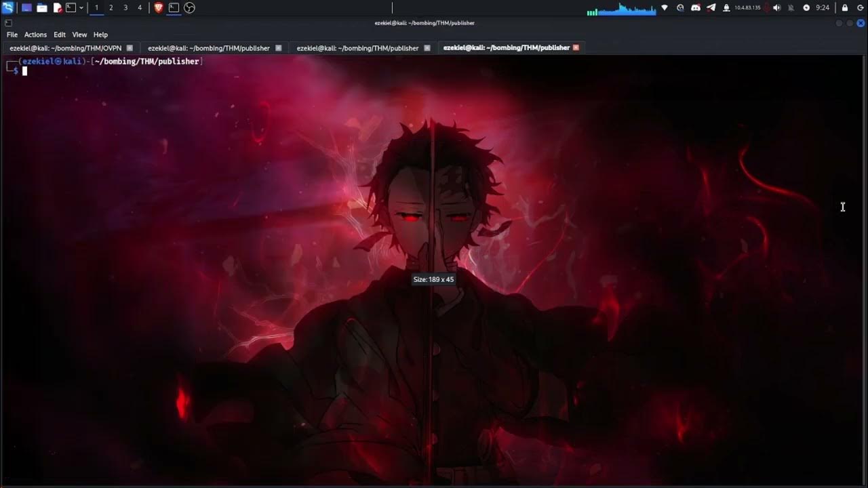Click the terminal window menu icon

pos(8,23)
